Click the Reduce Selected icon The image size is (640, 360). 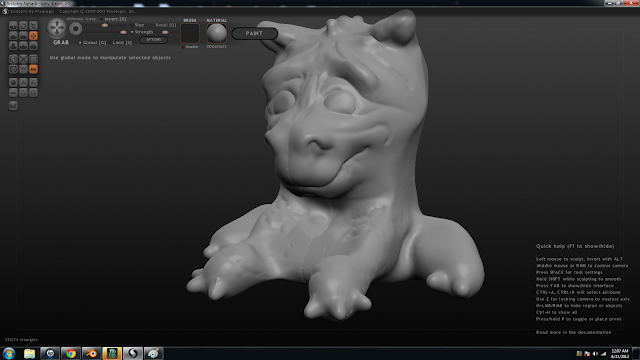coord(23,59)
